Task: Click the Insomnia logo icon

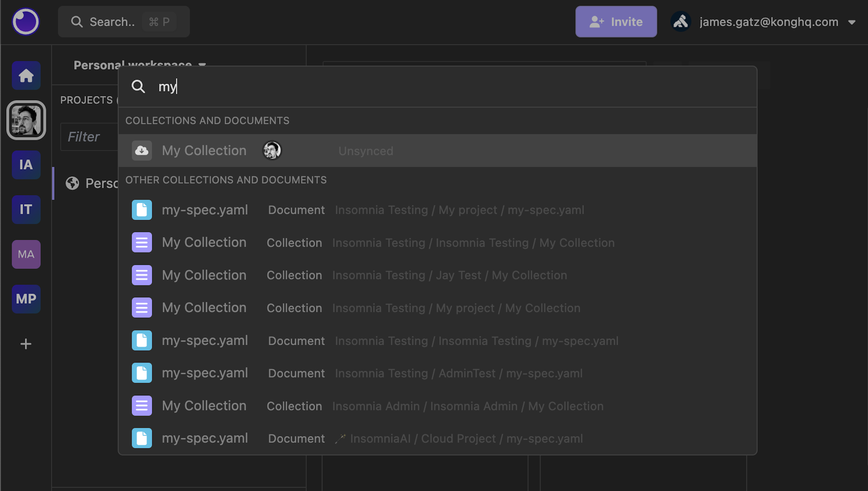Action: tap(25, 22)
